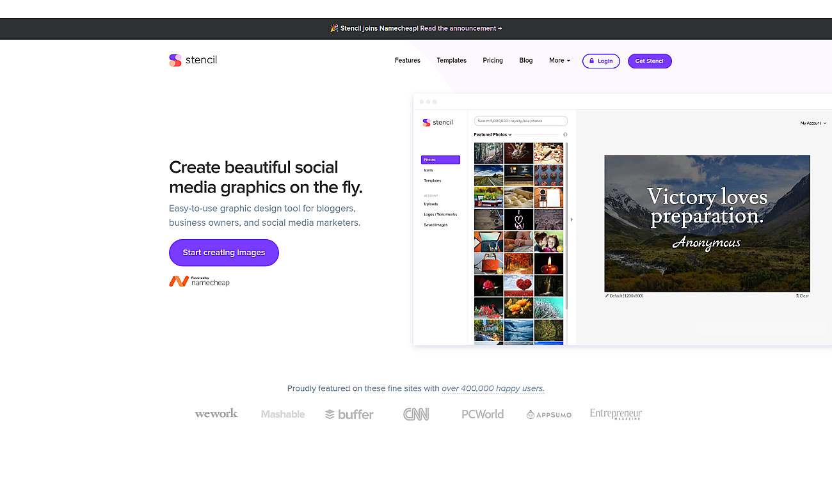Select the autumn trees photo thumbnail
Screen dimensions: 832x504
tap(518, 264)
